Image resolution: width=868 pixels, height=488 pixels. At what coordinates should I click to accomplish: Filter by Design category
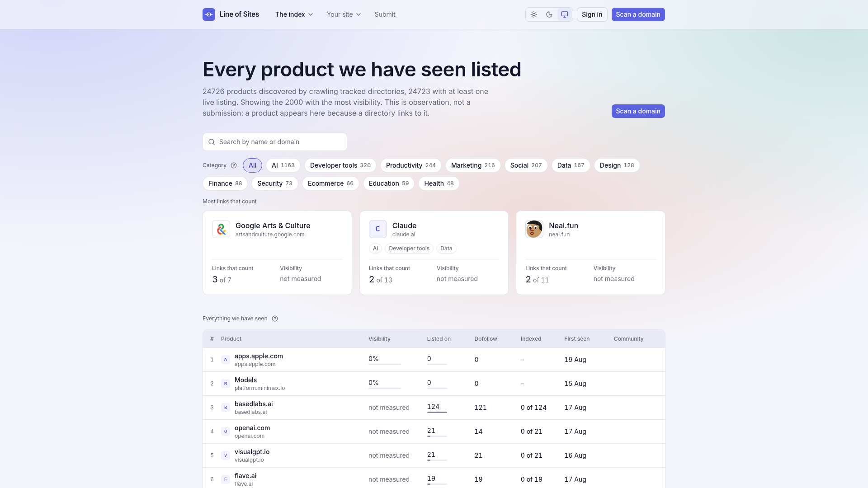coord(617,165)
